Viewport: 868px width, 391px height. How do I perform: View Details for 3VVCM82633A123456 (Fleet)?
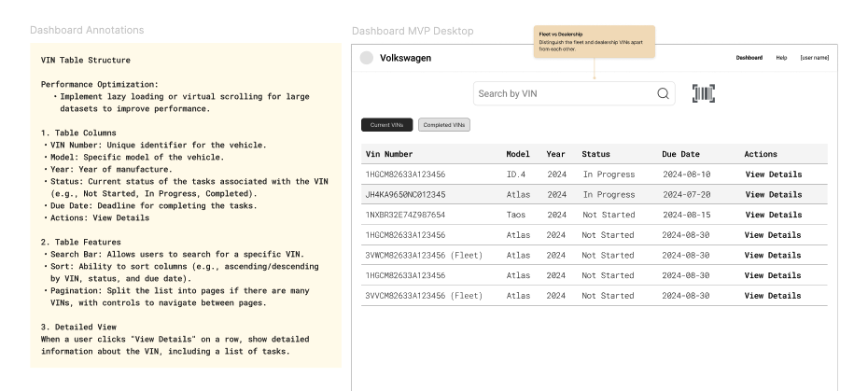point(773,296)
